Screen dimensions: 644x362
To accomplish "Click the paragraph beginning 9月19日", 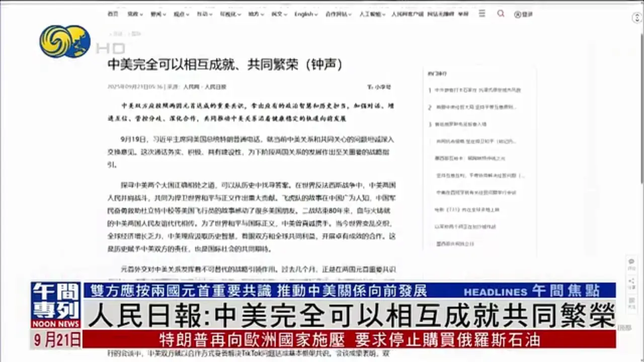I will 251,151.
